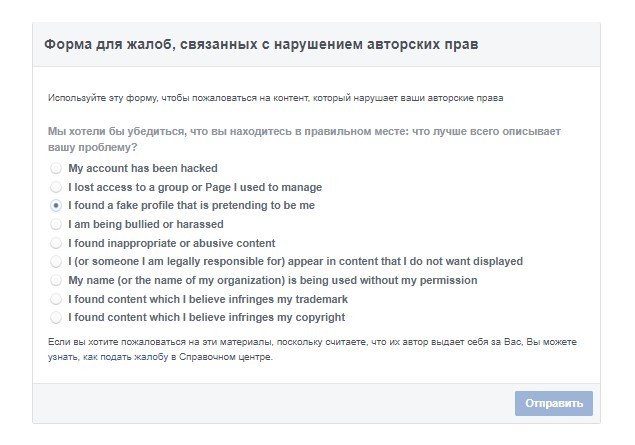635x445 pixels.
Task: Pick the inappropriate or abusive content radio button
Action: pos(55,243)
